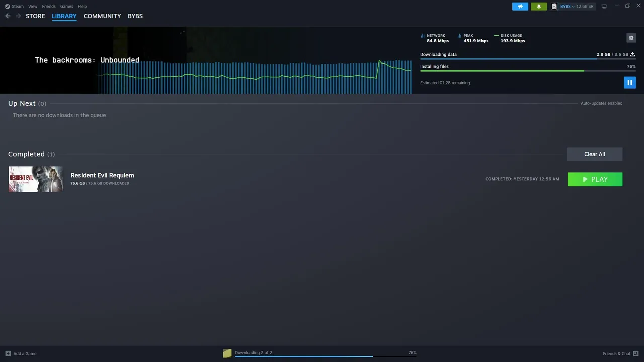
Task: Click the Steam logo icon in menu bar
Action: coord(7,6)
